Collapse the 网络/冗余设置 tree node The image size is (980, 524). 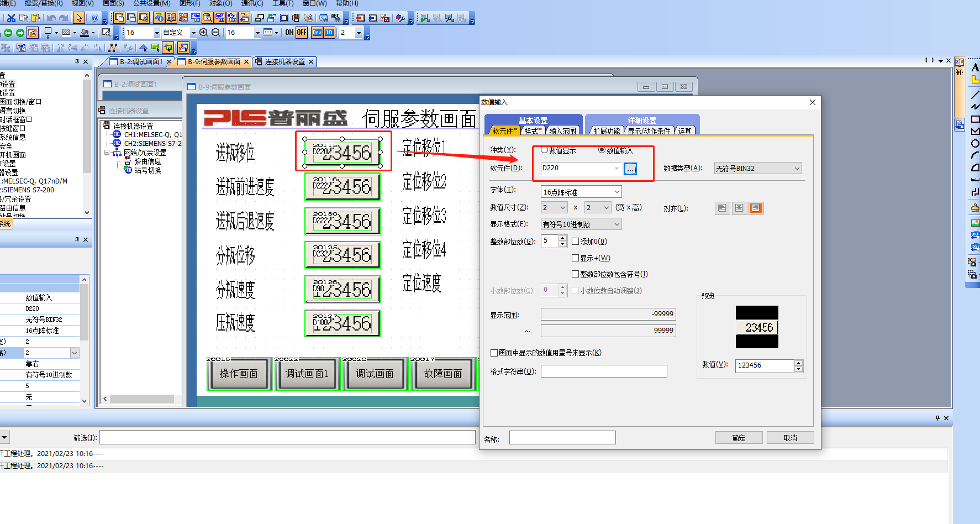(x=107, y=152)
